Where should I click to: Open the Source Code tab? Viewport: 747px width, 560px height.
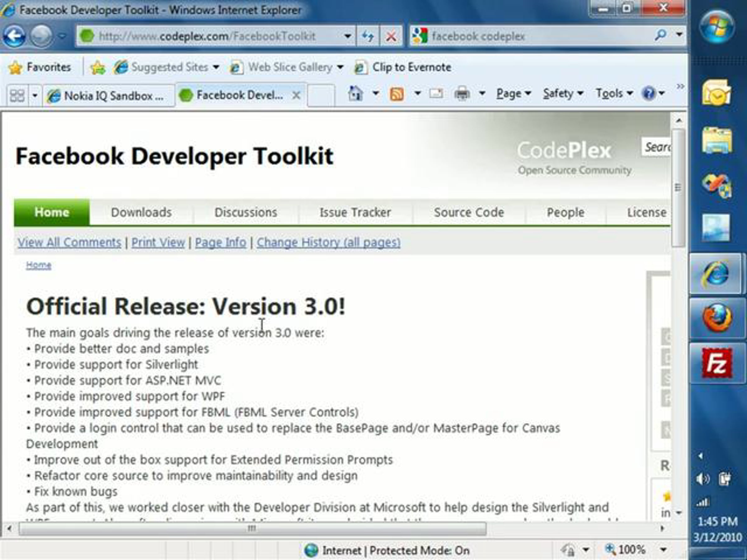(469, 212)
